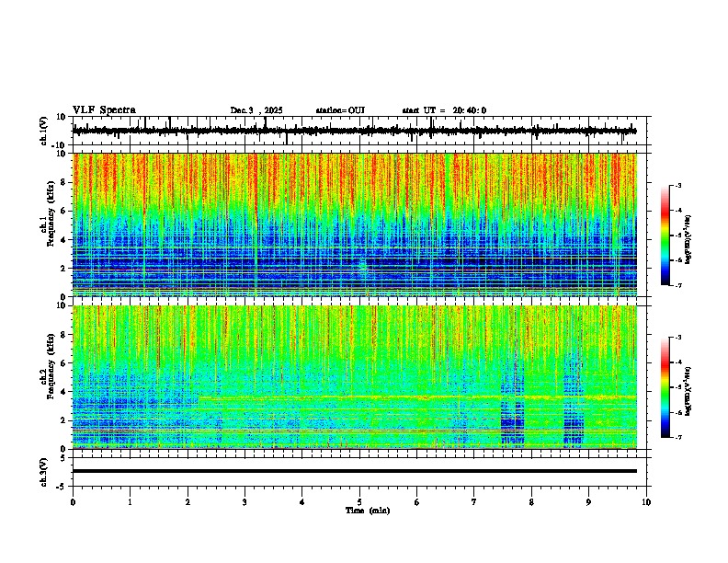Click the time axis tick label "3"
This screenshot has width=728, height=563.
coord(245,502)
